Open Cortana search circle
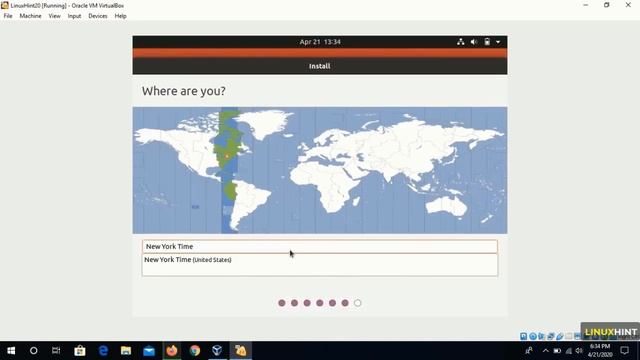This screenshot has width=640, height=360. tap(33, 351)
